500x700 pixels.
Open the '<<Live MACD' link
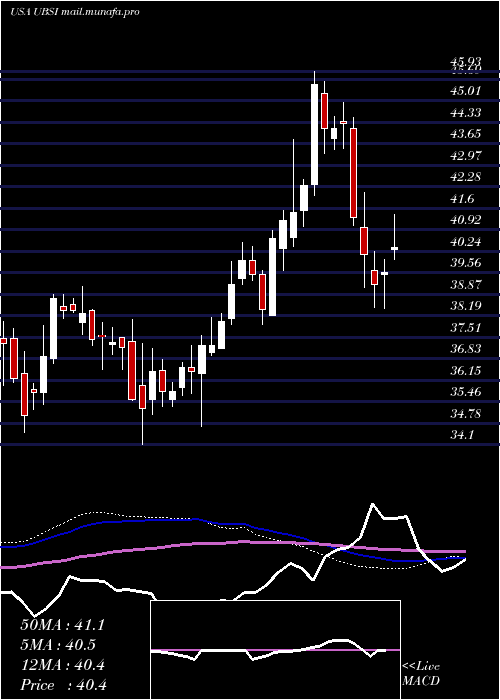pyautogui.click(x=421, y=674)
